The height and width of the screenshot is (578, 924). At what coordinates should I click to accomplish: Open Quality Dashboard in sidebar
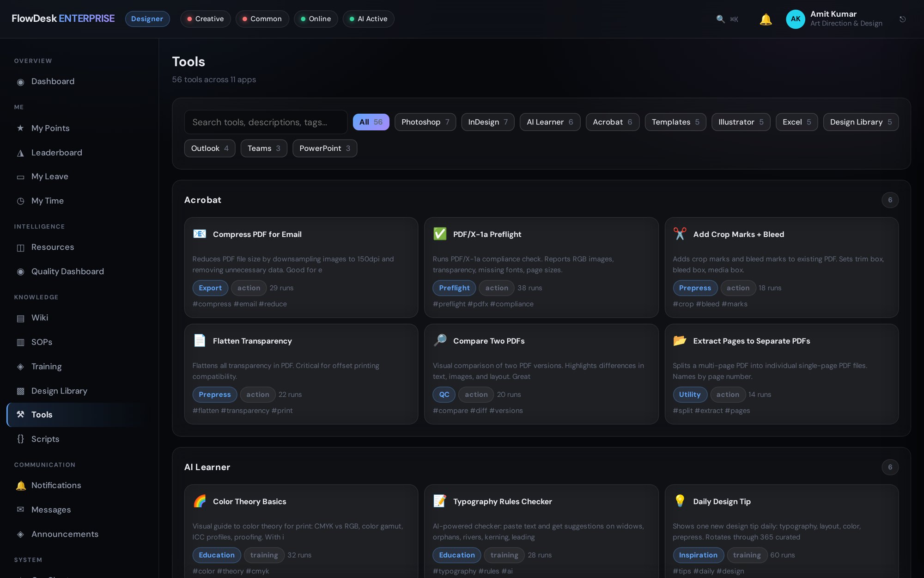(x=79, y=271)
